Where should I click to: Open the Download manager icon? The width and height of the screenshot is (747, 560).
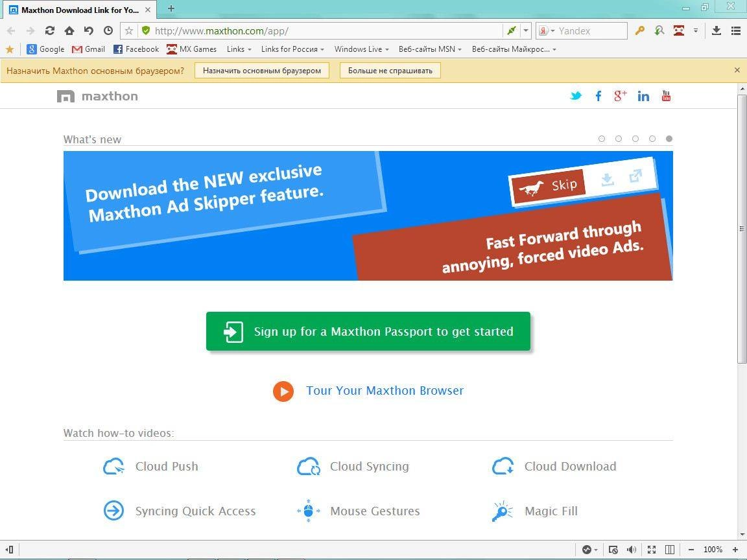(x=716, y=31)
